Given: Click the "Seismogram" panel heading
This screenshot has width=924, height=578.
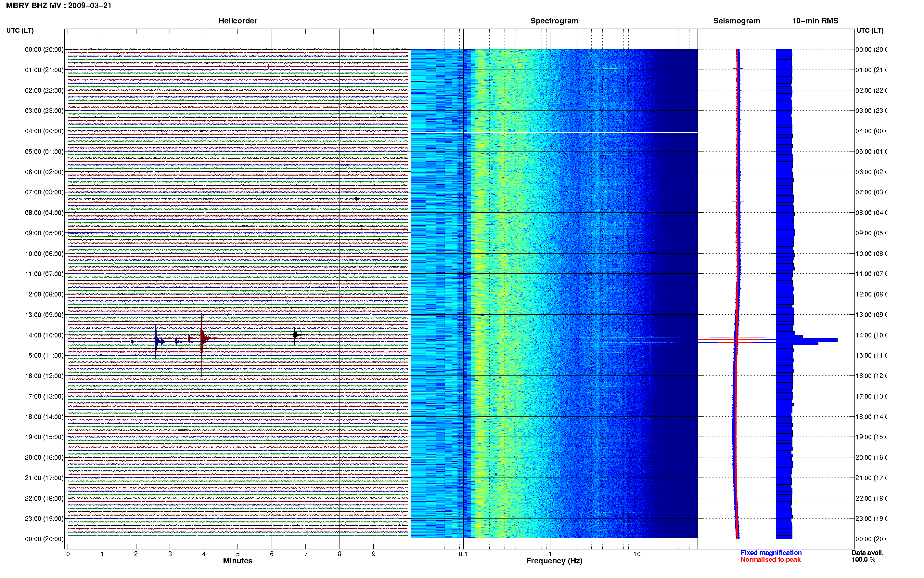Looking at the screenshot, I should point(737,21).
